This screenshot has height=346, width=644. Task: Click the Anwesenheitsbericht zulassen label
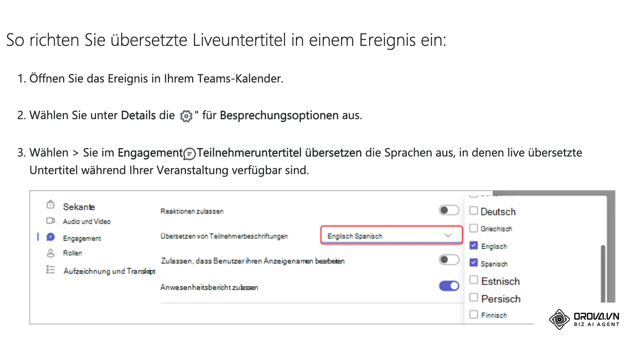[x=209, y=287]
